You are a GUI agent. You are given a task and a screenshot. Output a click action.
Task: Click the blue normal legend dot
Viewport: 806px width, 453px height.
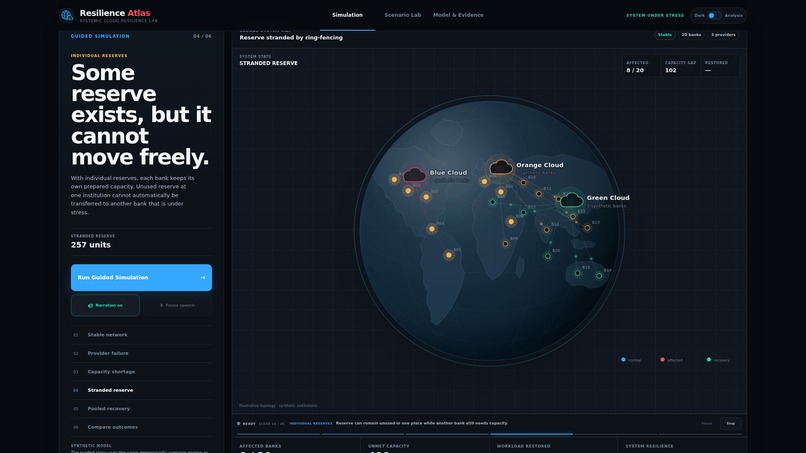pos(623,360)
